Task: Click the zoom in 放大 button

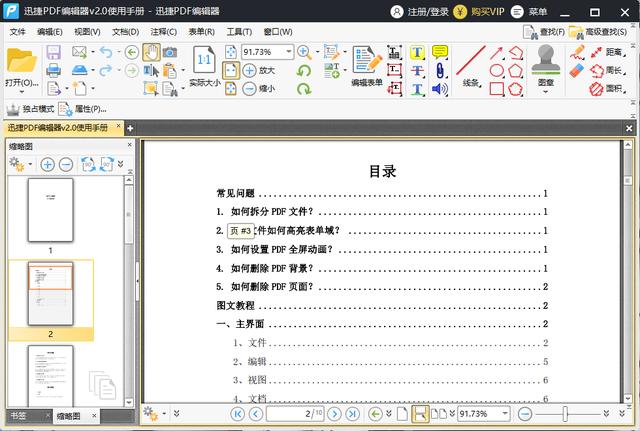Action: 259,71
